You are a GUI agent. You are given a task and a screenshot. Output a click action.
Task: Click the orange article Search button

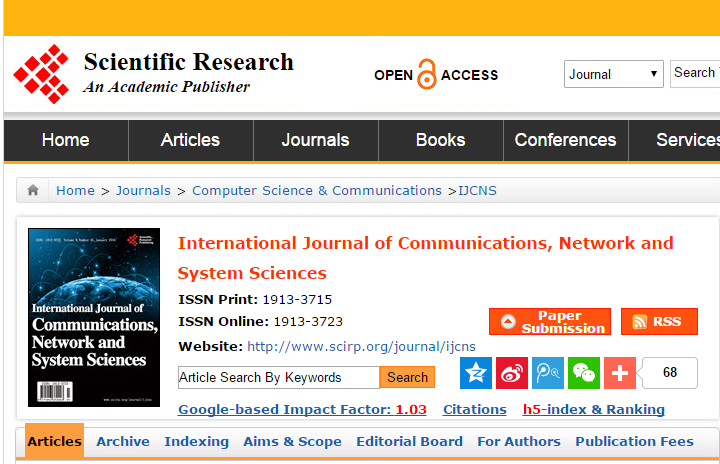coord(407,377)
